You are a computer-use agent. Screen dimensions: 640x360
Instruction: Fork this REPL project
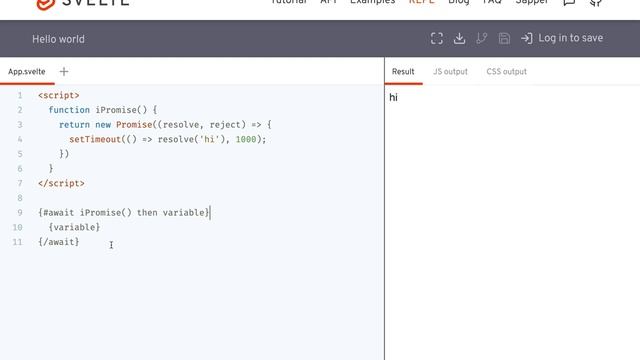coord(482,38)
